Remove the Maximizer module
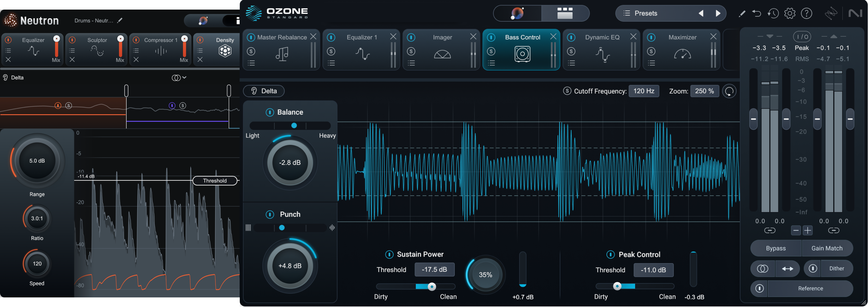 click(713, 36)
